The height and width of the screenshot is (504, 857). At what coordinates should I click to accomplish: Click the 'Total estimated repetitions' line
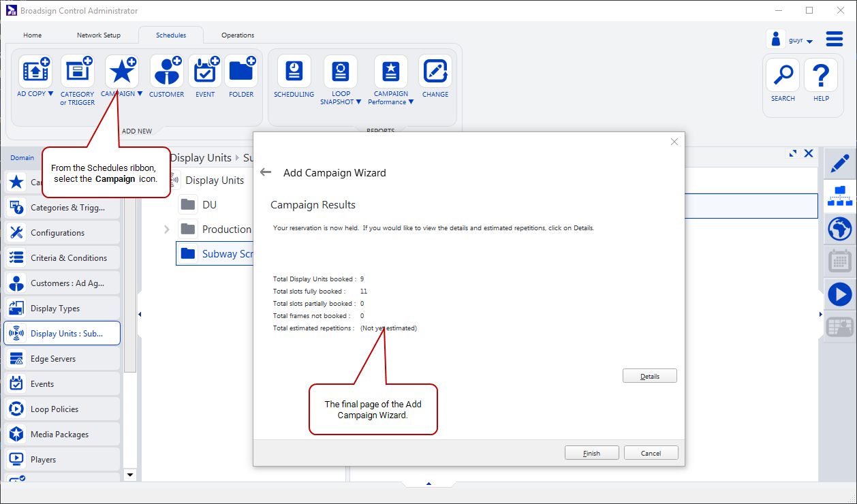point(345,328)
